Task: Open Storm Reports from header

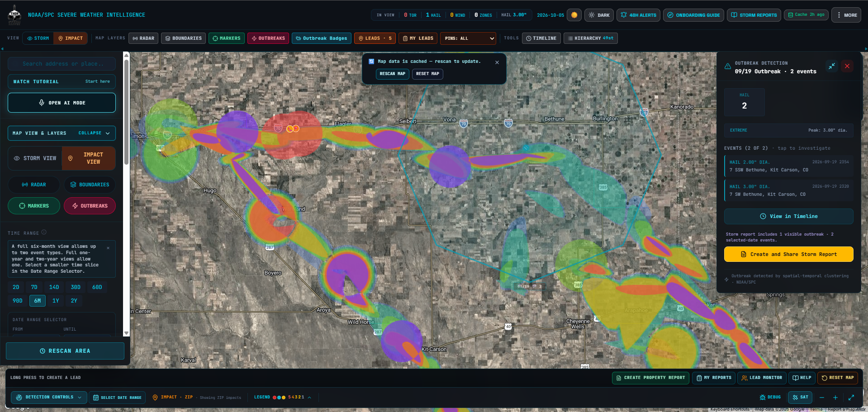Action: tap(754, 15)
